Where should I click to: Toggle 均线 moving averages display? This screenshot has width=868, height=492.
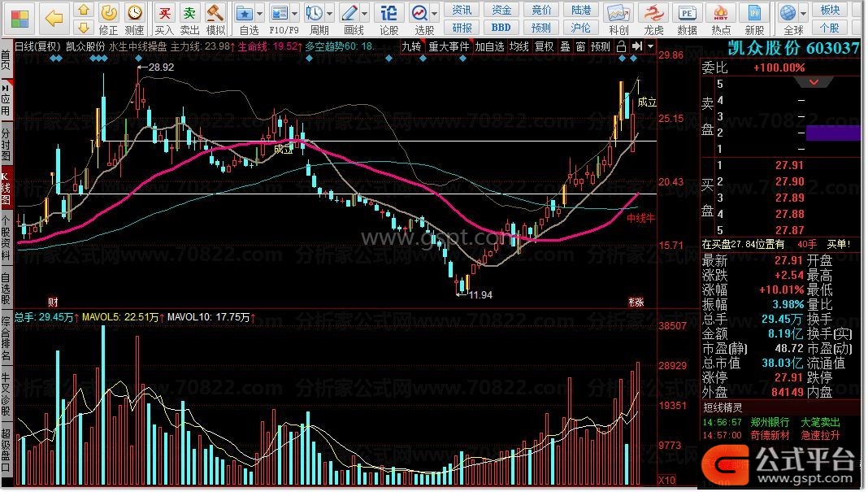(519, 46)
